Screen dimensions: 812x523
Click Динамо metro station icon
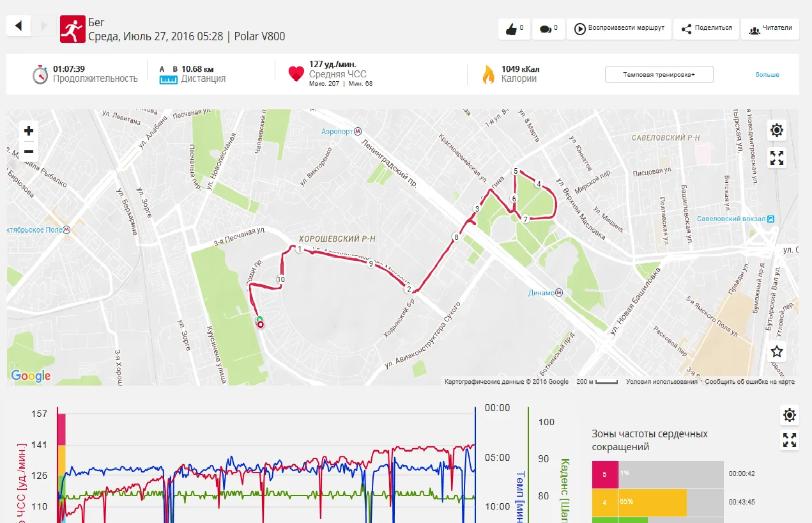559,293
